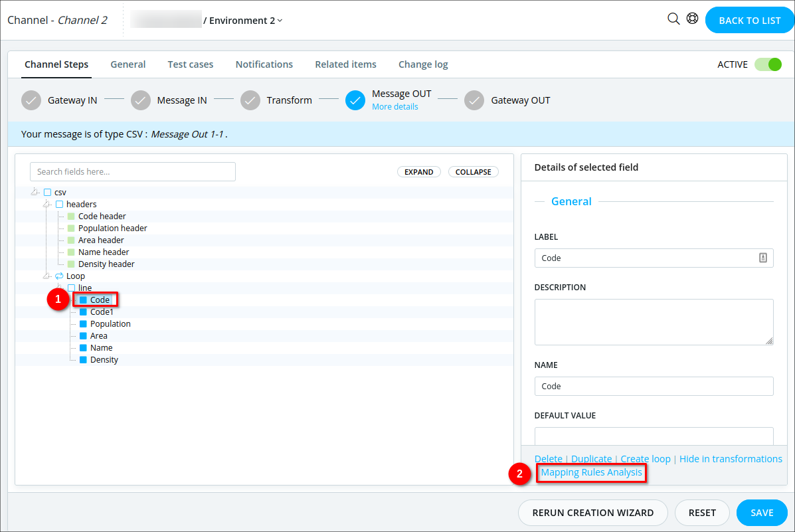The width and height of the screenshot is (795, 532).
Task: Click the Channel 2 title text
Action: click(82, 21)
